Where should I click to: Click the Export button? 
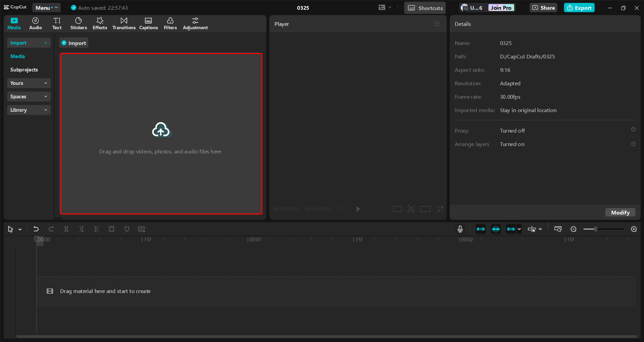(579, 7)
